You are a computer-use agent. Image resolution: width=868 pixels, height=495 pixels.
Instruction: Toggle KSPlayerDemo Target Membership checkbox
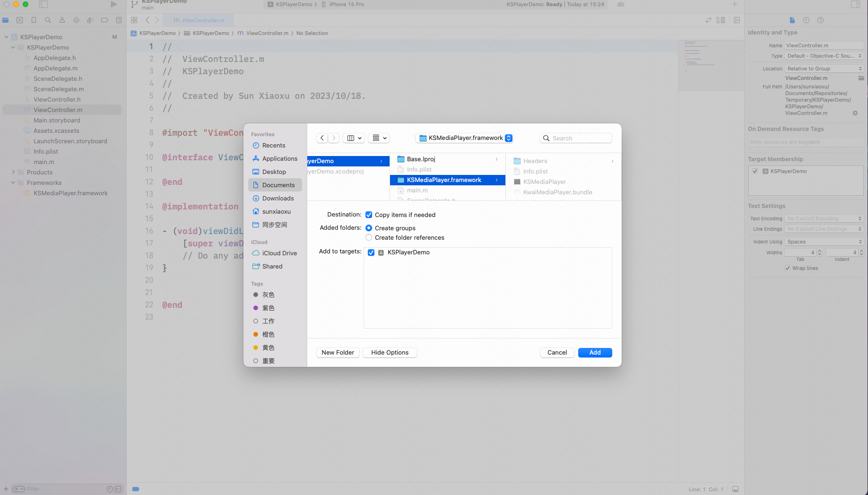click(755, 171)
